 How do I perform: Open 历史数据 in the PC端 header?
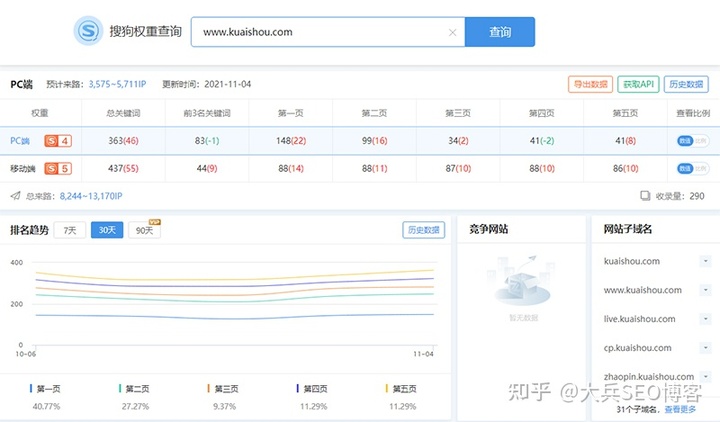point(686,84)
